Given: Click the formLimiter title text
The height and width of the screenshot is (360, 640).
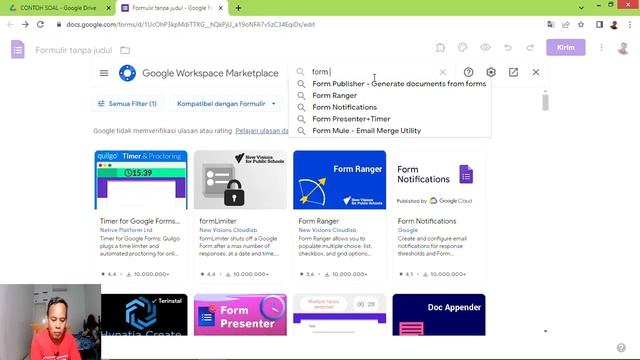Looking at the screenshot, I should tap(218, 221).
